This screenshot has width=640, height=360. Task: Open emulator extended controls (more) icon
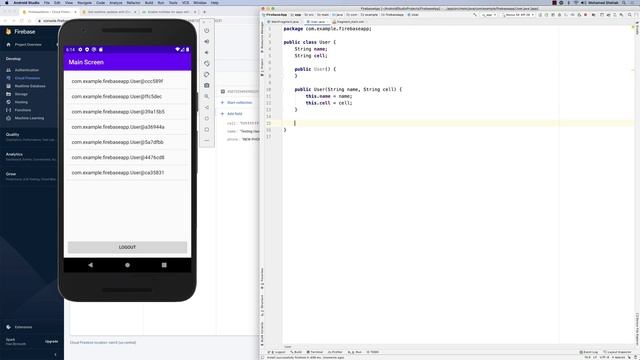click(207, 140)
